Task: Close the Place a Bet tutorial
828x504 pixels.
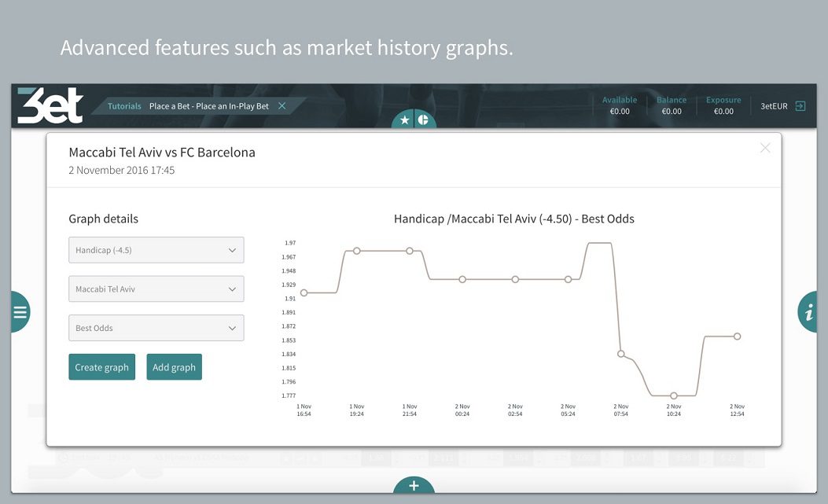Action: tap(282, 105)
